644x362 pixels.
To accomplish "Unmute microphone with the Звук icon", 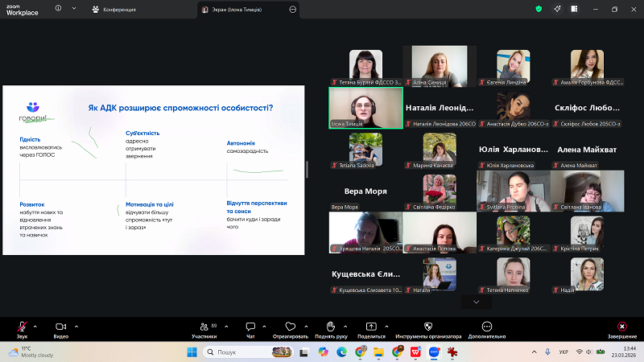I will (x=22, y=327).
